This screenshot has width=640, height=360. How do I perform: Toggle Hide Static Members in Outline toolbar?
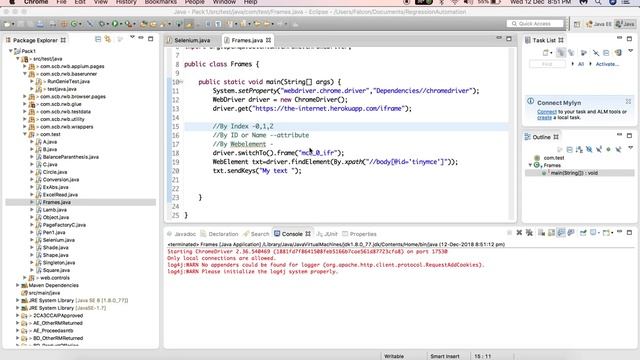point(599,149)
